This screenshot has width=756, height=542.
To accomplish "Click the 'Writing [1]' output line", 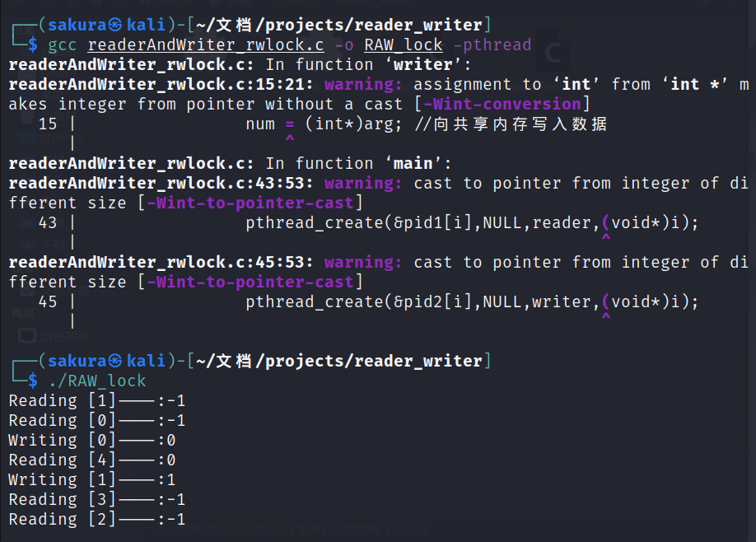I will 91,479.
